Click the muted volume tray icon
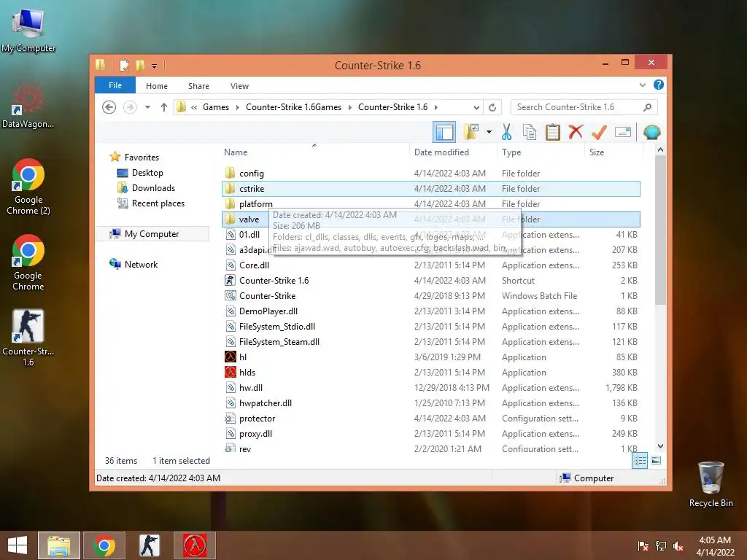 click(x=678, y=545)
